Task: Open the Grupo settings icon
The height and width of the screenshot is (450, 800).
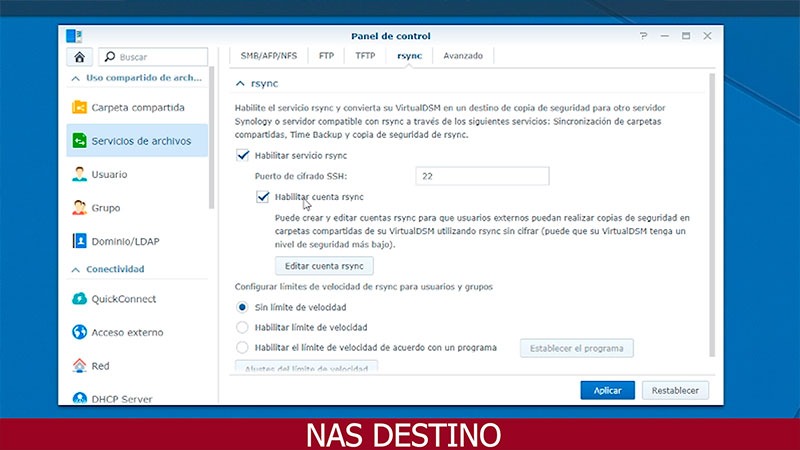Action: point(79,208)
